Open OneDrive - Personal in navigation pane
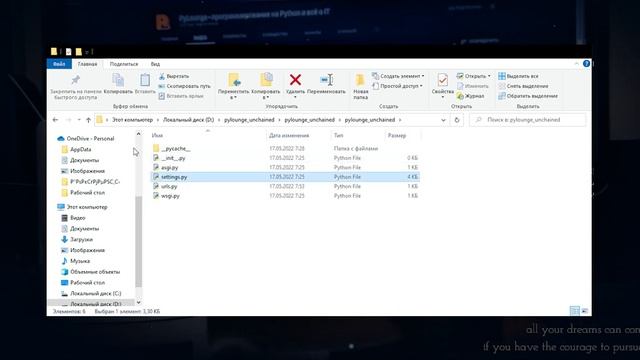640x360 pixels. coord(90,139)
